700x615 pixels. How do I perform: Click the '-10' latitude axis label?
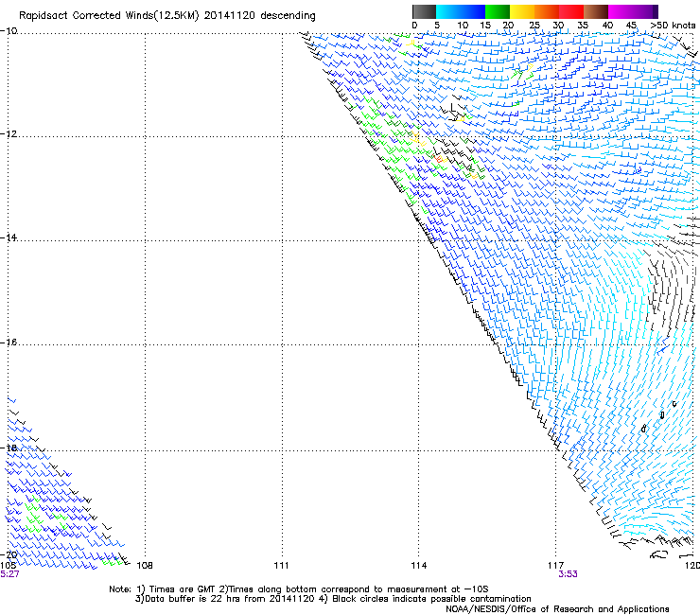(9, 31)
